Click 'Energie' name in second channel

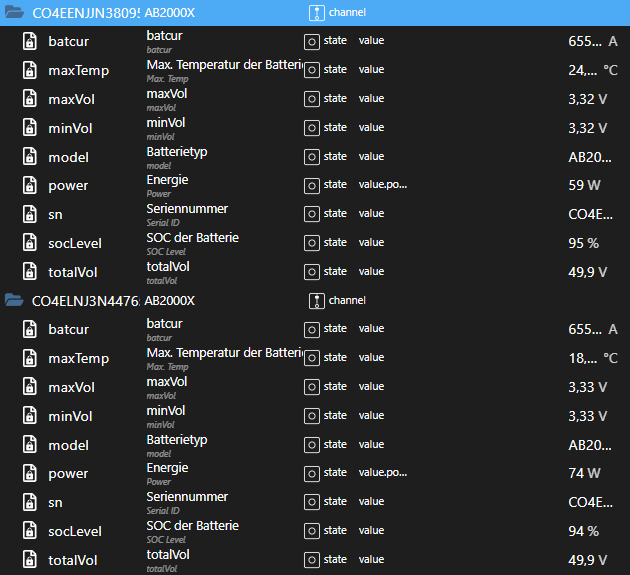tap(167, 468)
